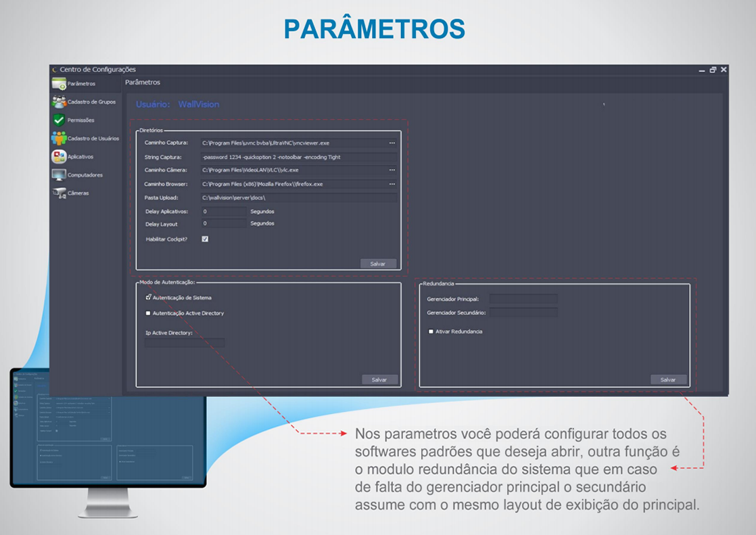Save the Diretórios settings
This screenshot has width=756, height=535.
click(378, 264)
